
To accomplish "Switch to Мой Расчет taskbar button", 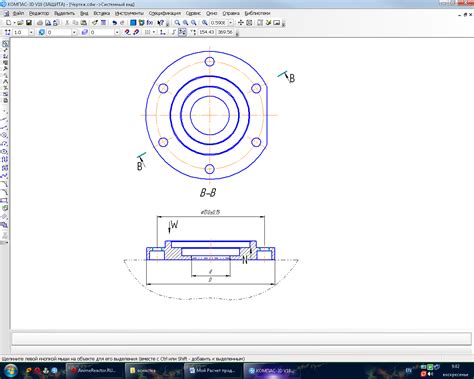I will tap(213, 370).
